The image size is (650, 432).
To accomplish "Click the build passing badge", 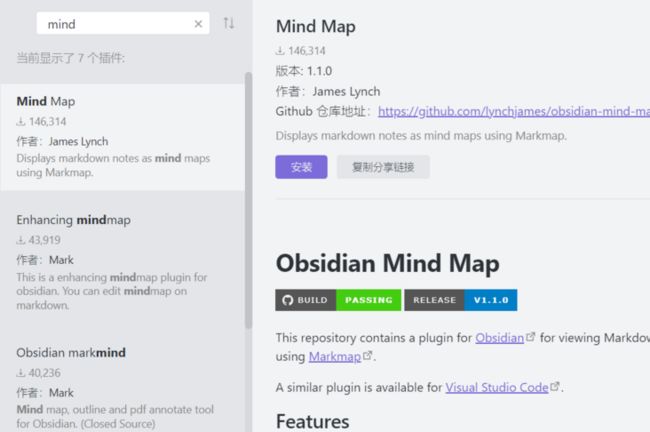I will [x=338, y=300].
